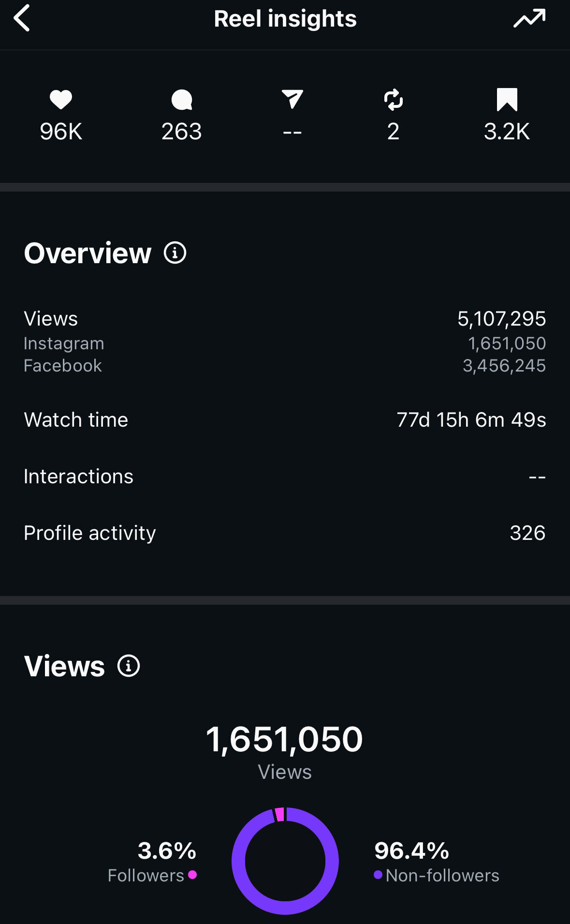Image resolution: width=570 pixels, height=924 pixels.
Task: Open the trending arrow icon top right
Action: 529,19
